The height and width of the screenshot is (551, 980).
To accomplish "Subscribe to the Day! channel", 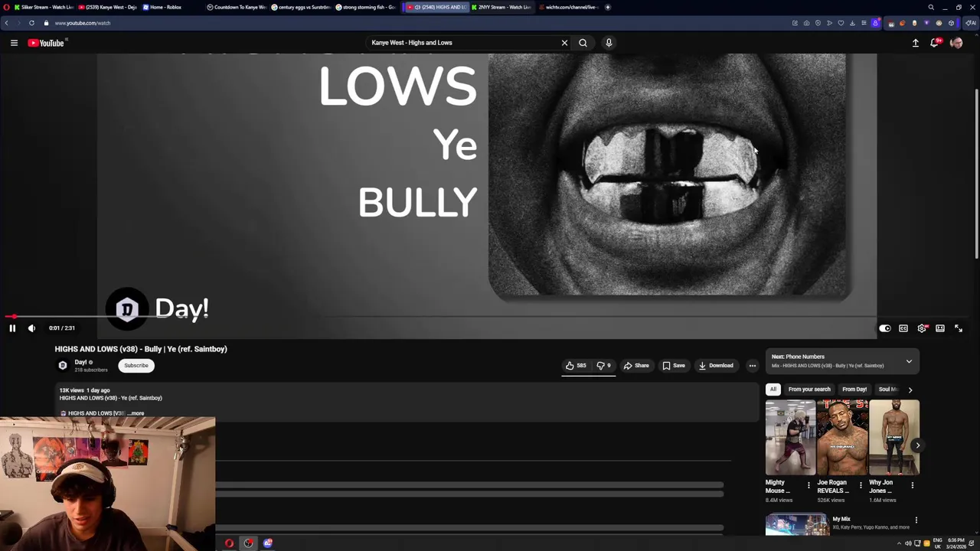I will [136, 366].
